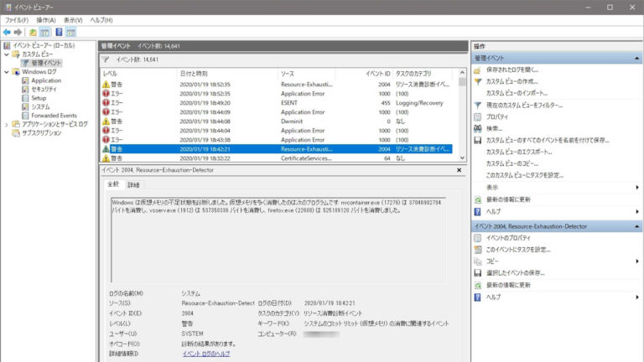
Task: Collapse イベント 2004 actions section header
Action: tap(636, 226)
